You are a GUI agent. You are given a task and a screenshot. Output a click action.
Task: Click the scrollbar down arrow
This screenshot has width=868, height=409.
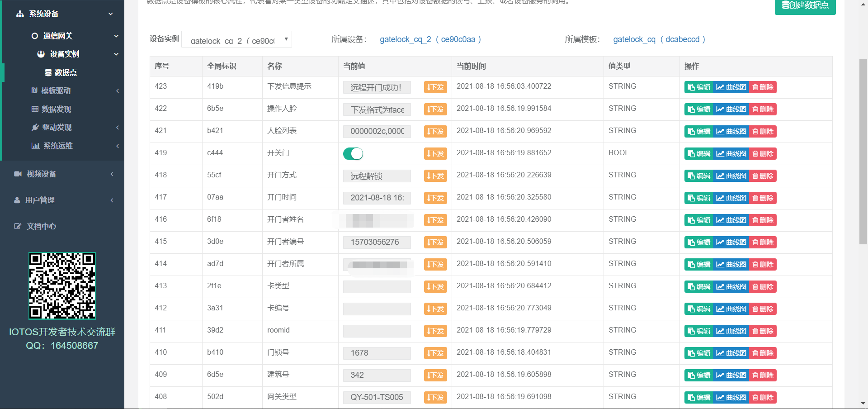tap(863, 404)
